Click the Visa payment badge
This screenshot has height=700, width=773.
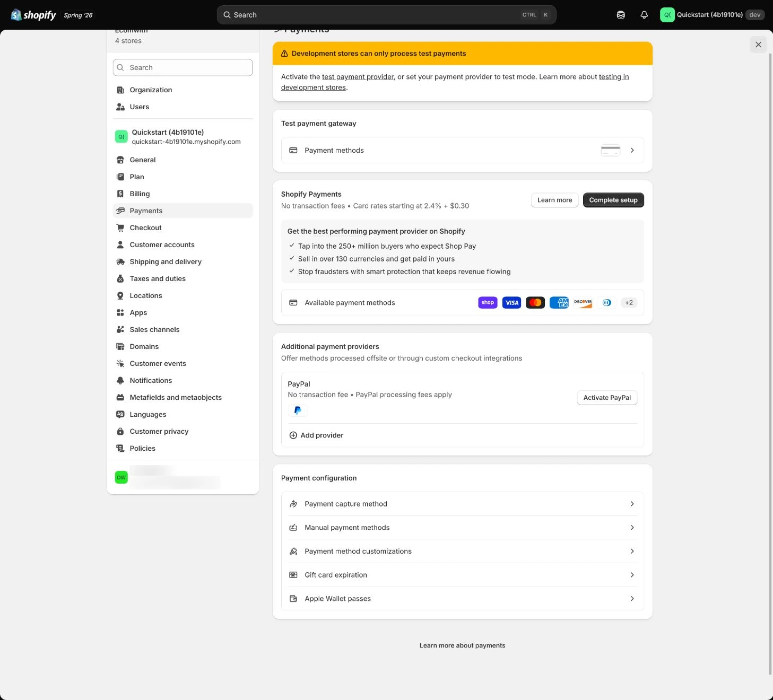point(511,303)
